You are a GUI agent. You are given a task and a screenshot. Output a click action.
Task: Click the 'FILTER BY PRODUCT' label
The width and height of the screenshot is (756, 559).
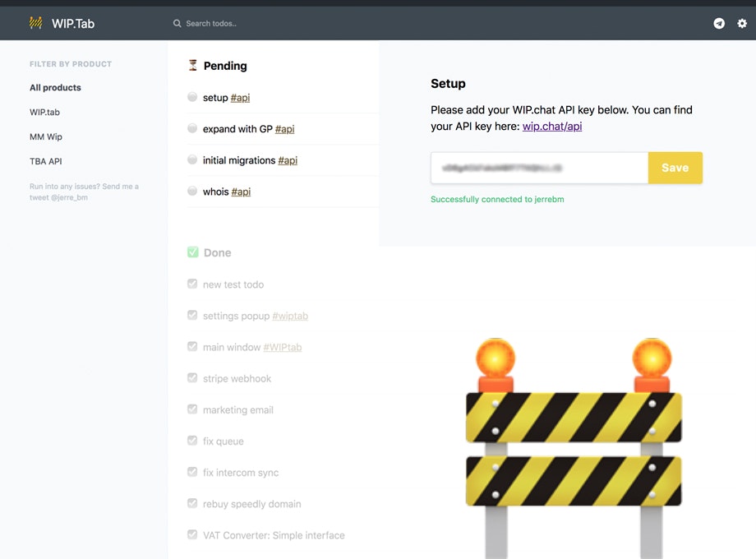tap(71, 63)
